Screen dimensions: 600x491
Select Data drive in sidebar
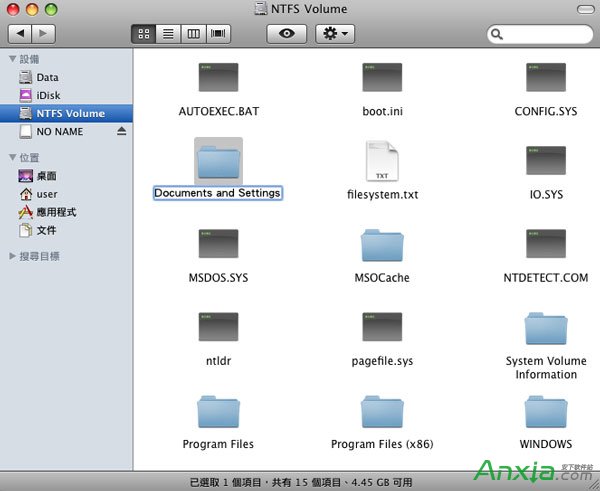pyautogui.click(x=47, y=77)
